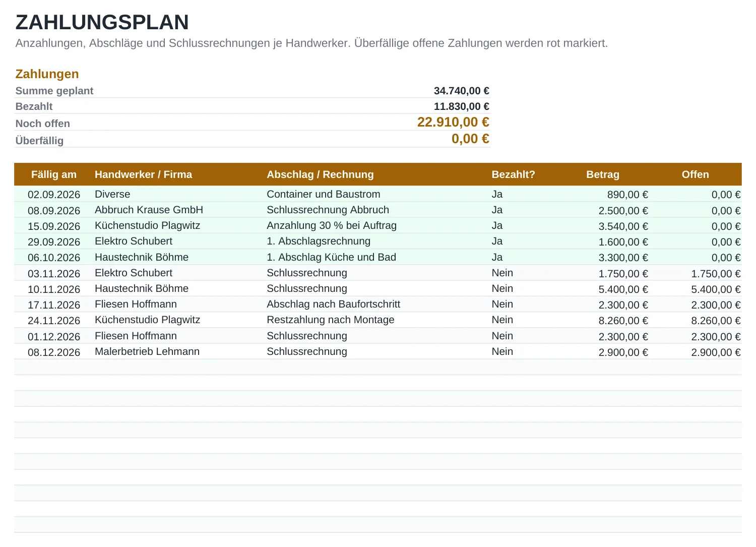
Task: Click the 11.830,00 € paid value
Action: pos(461,106)
